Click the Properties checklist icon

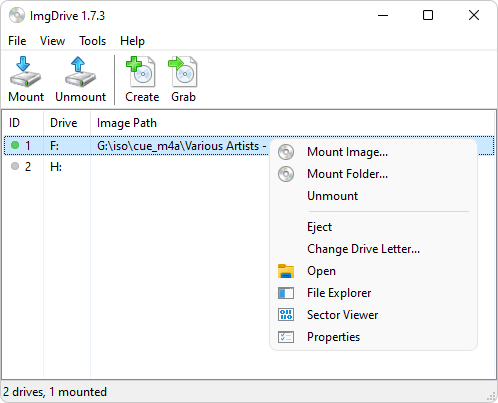coord(286,337)
